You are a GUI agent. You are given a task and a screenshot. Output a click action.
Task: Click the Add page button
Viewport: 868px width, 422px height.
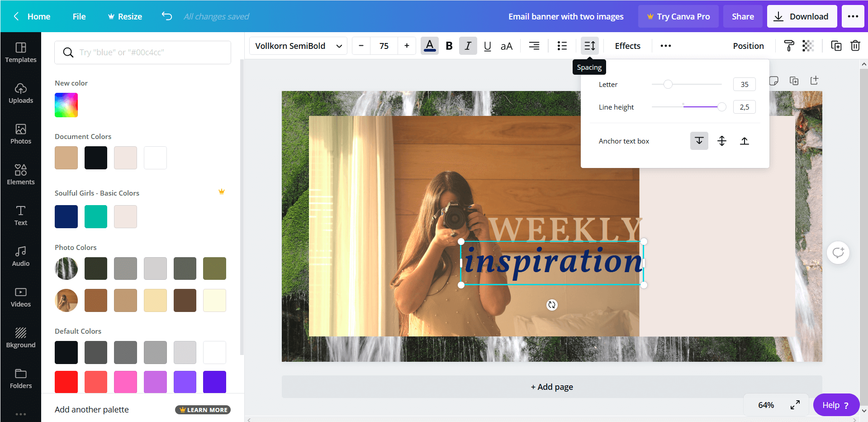(x=551, y=387)
